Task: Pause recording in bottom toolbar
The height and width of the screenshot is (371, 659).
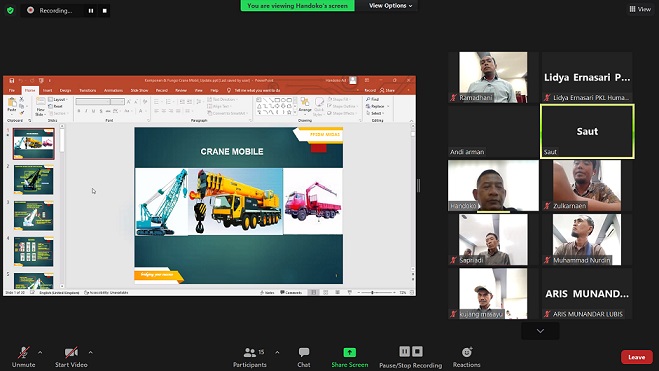Action: (x=404, y=351)
